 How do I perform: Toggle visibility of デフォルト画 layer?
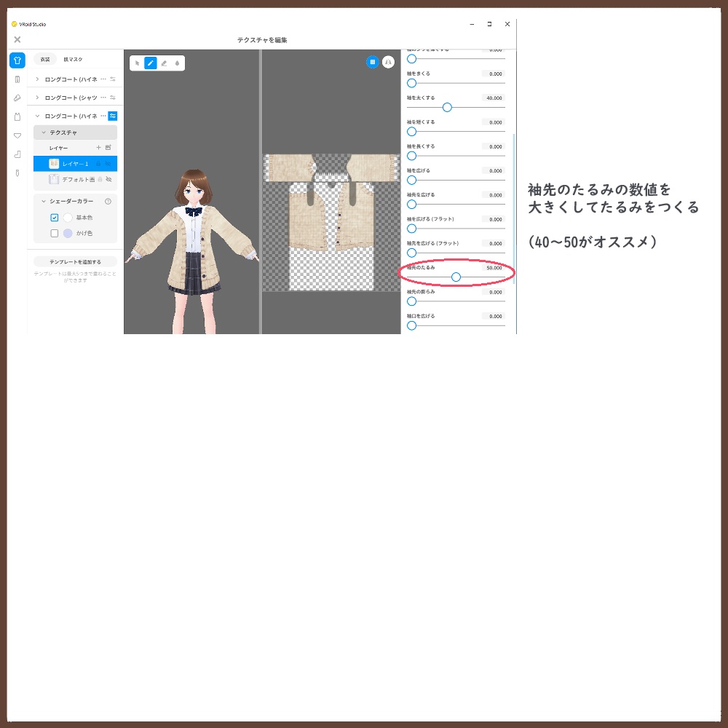pos(108,179)
